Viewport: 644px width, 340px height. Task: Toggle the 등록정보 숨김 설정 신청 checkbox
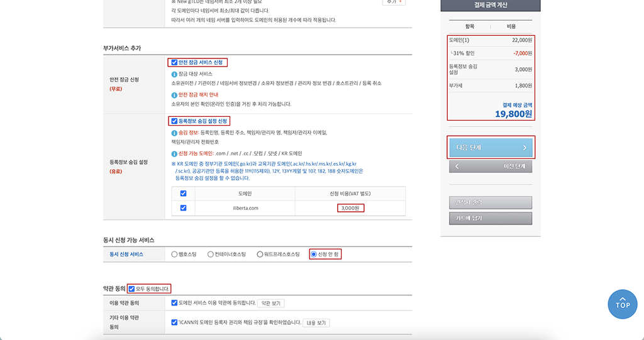pyautogui.click(x=174, y=121)
